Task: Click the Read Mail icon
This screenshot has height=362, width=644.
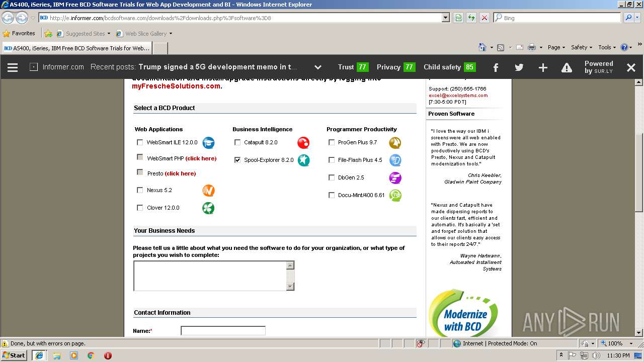Action: click(x=519, y=47)
